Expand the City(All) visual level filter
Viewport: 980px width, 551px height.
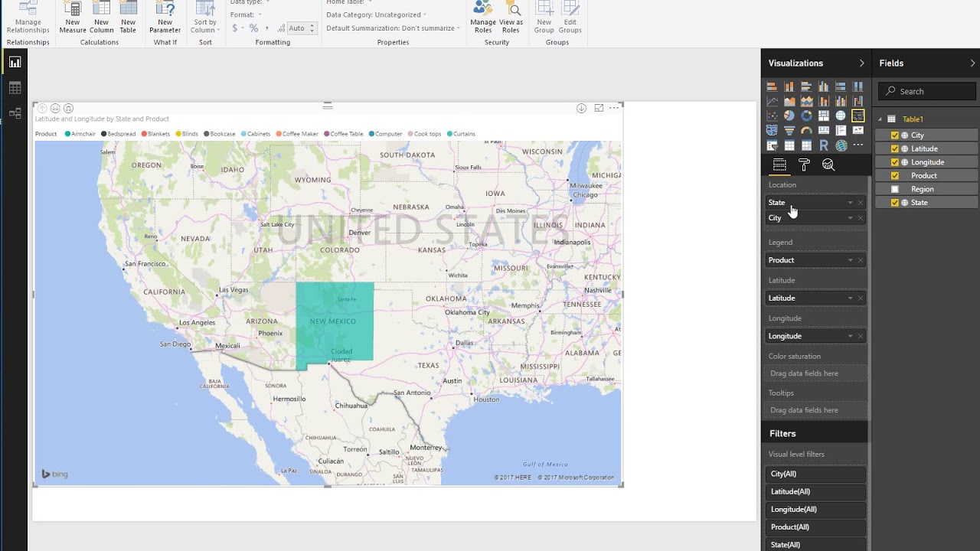point(815,474)
